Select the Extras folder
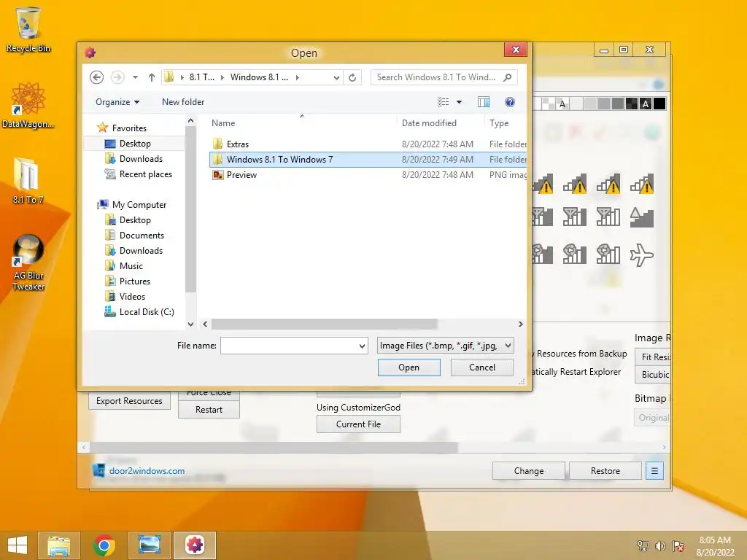 (368, 144)
